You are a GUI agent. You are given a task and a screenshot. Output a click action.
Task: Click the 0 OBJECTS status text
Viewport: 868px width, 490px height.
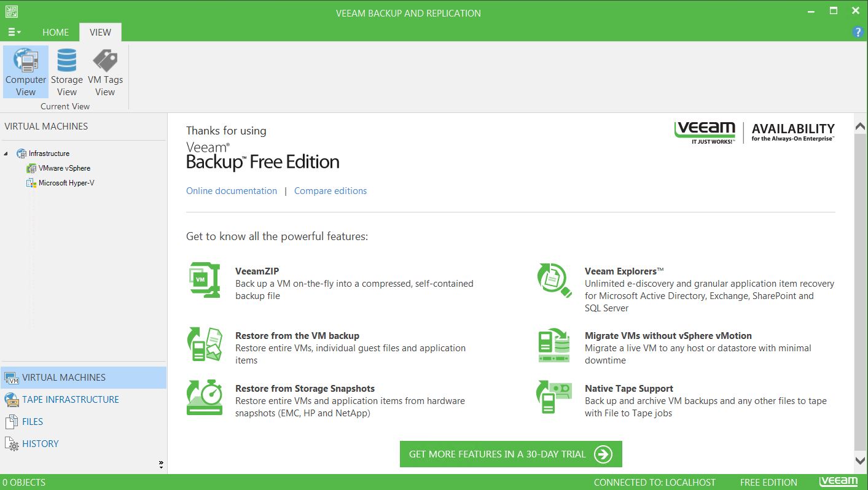pos(24,483)
